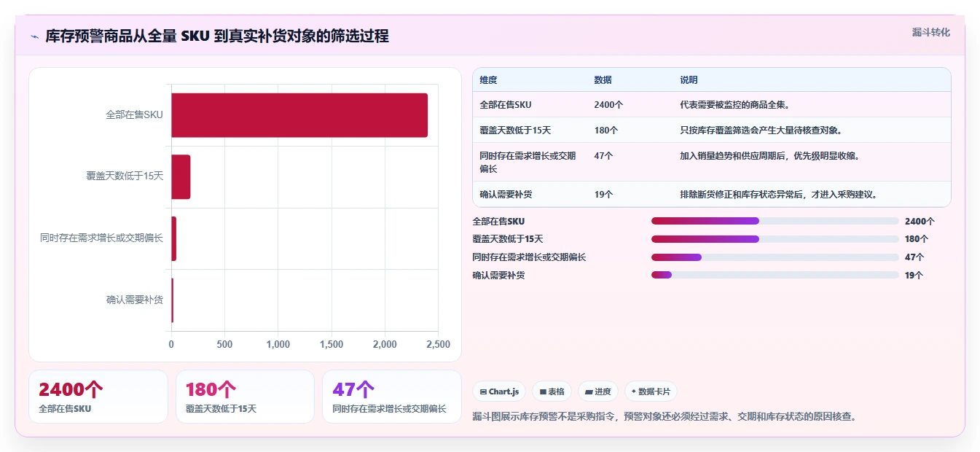Click the 确认需要补货 progress bar
This screenshot has width=980, height=452.
pyautogui.click(x=775, y=275)
